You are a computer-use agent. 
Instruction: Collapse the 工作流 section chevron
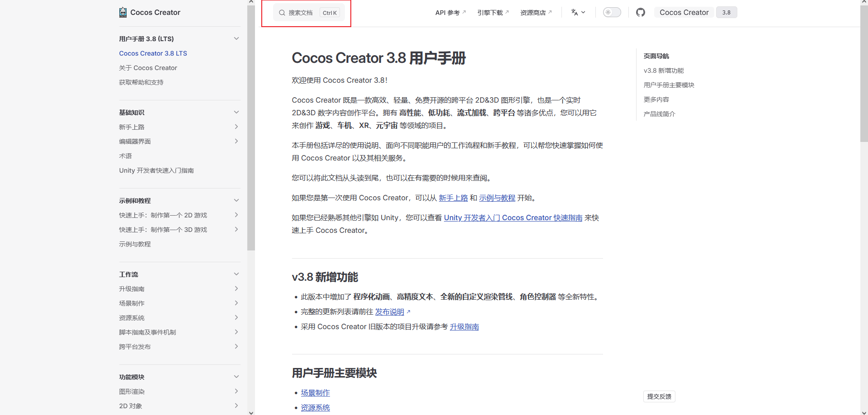236,274
